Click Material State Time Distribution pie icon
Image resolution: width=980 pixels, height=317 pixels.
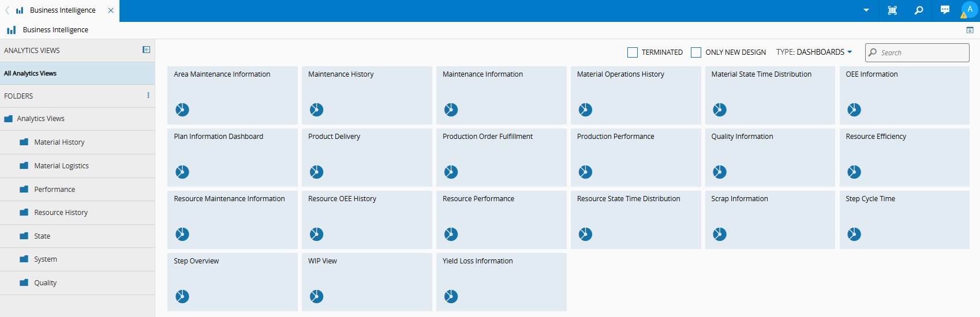(720, 110)
